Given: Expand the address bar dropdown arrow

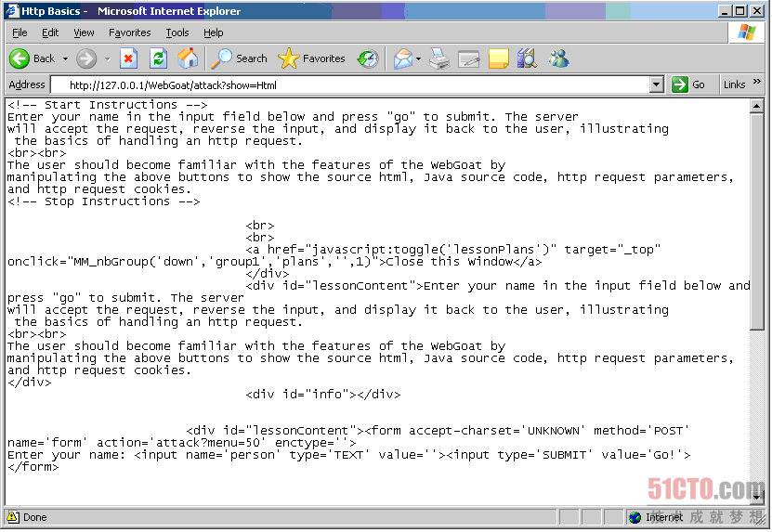Looking at the screenshot, I should point(656,84).
